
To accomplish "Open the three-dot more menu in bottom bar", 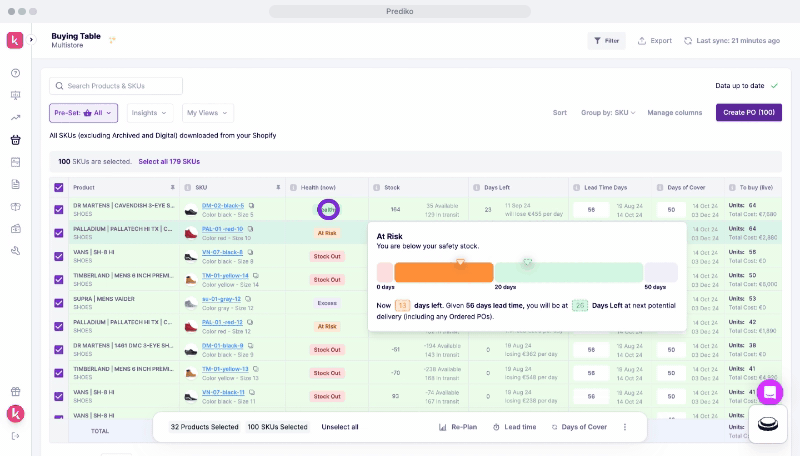I will (x=625, y=427).
